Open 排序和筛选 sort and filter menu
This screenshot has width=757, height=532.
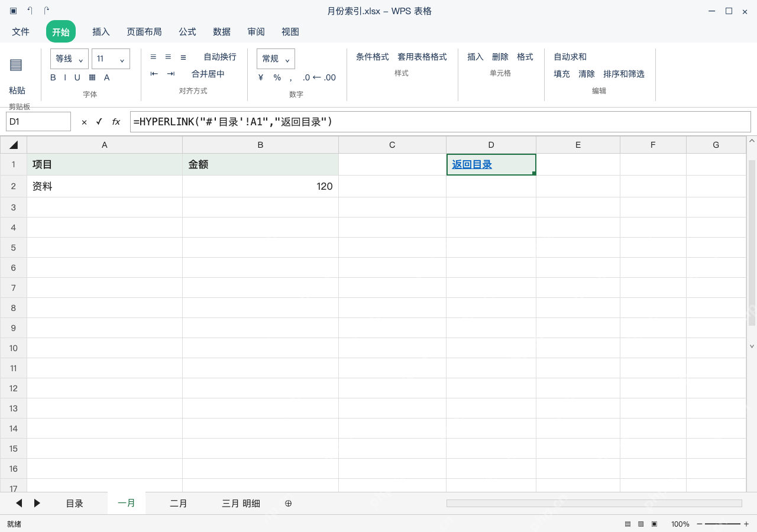[624, 74]
